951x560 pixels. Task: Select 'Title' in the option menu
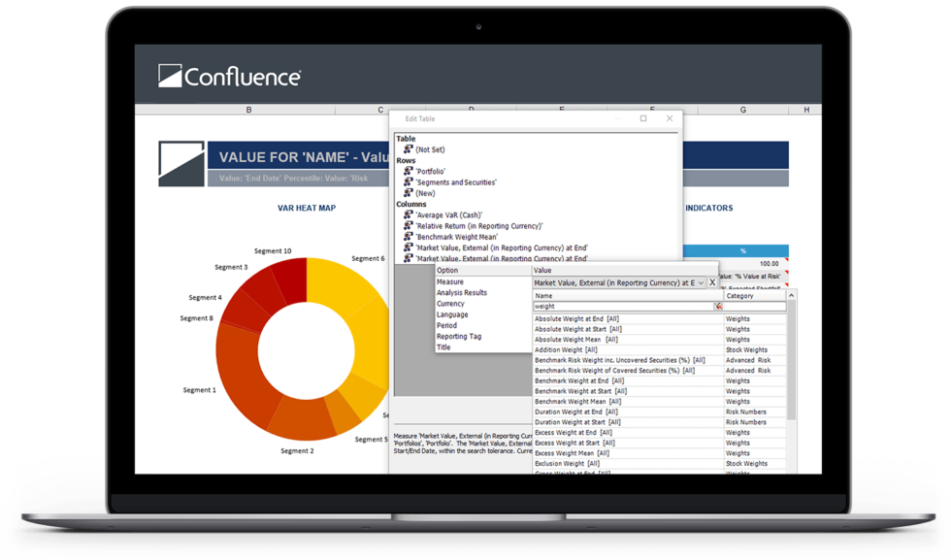click(x=444, y=346)
